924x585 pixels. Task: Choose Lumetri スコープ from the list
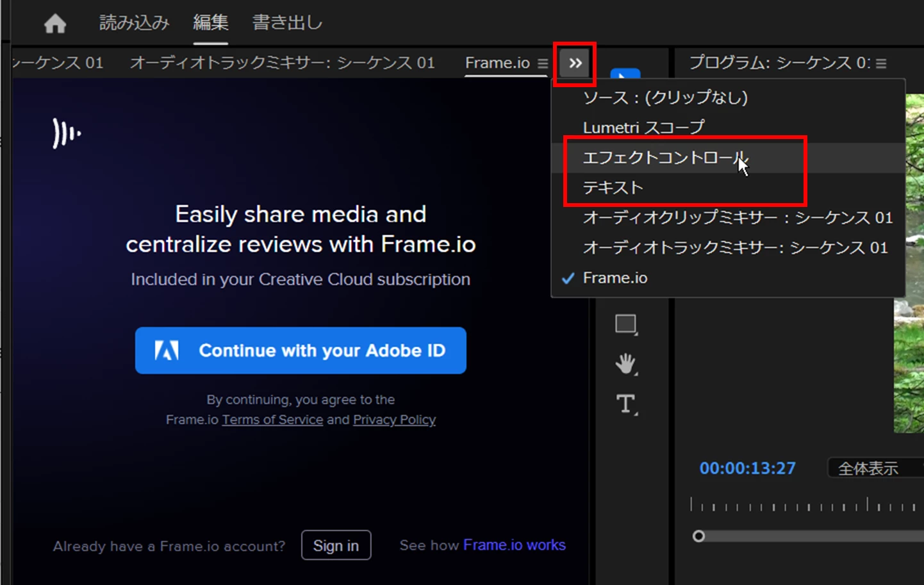pyautogui.click(x=728, y=128)
